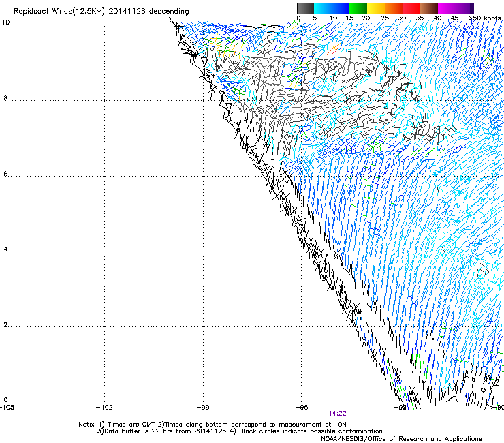
Task: Click the NOAA/NESDIS credit line
Action: [401, 438]
